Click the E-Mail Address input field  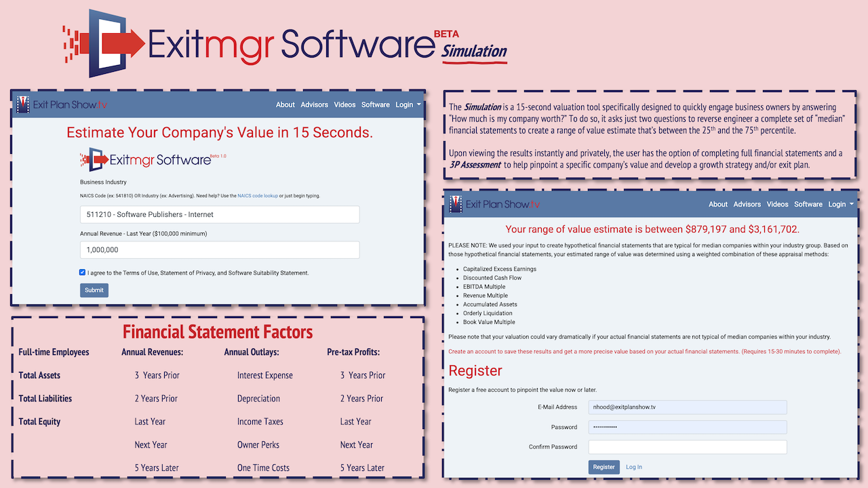tap(688, 407)
